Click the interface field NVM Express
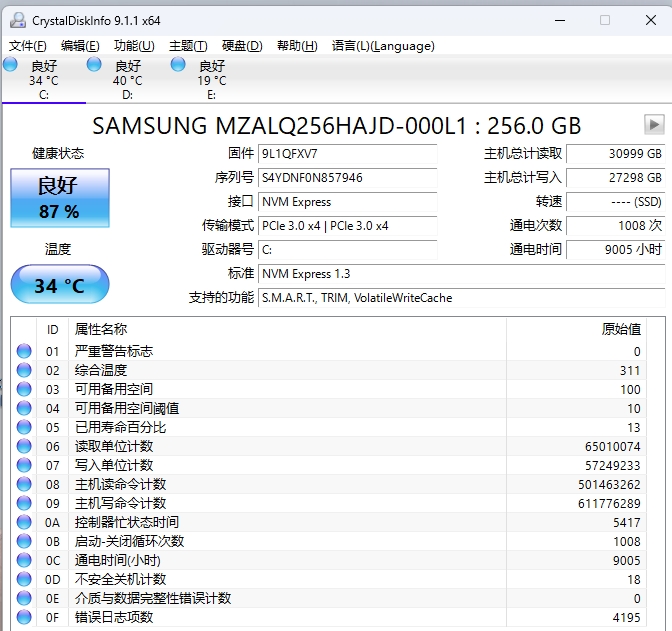Screen dimensions: 672x631 click(x=348, y=202)
